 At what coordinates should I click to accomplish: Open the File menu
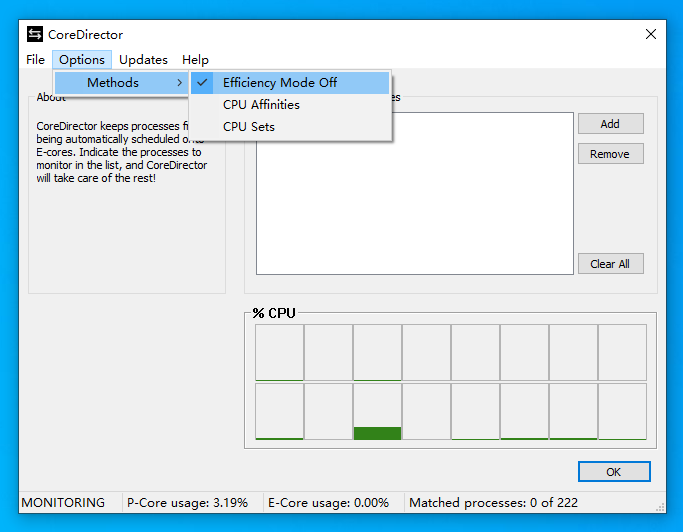(35, 60)
